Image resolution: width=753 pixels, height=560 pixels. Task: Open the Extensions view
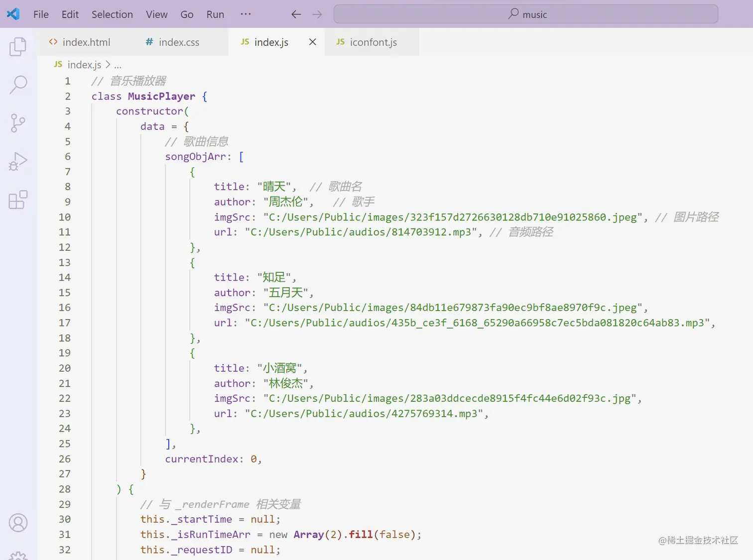[18, 200]
